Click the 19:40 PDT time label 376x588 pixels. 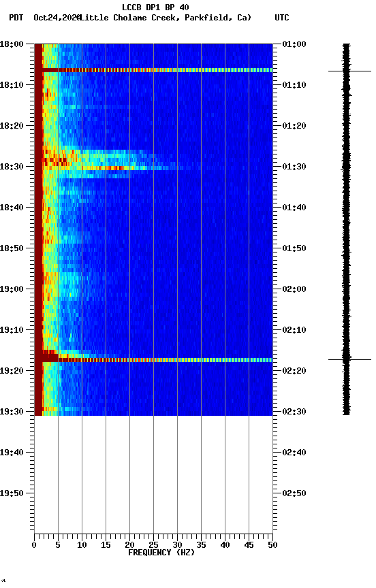12,453
